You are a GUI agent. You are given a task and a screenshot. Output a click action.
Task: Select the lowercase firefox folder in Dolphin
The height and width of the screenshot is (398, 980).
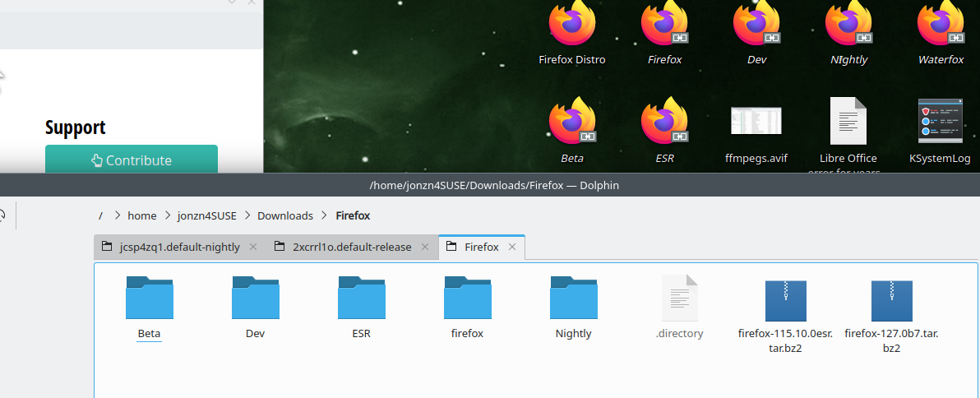[468, 298]
